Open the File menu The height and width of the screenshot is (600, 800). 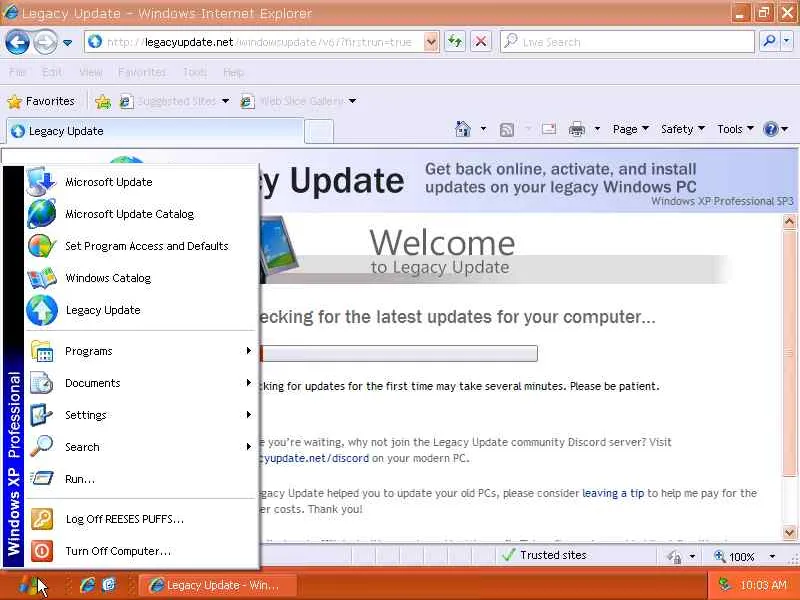pos(17,72)
